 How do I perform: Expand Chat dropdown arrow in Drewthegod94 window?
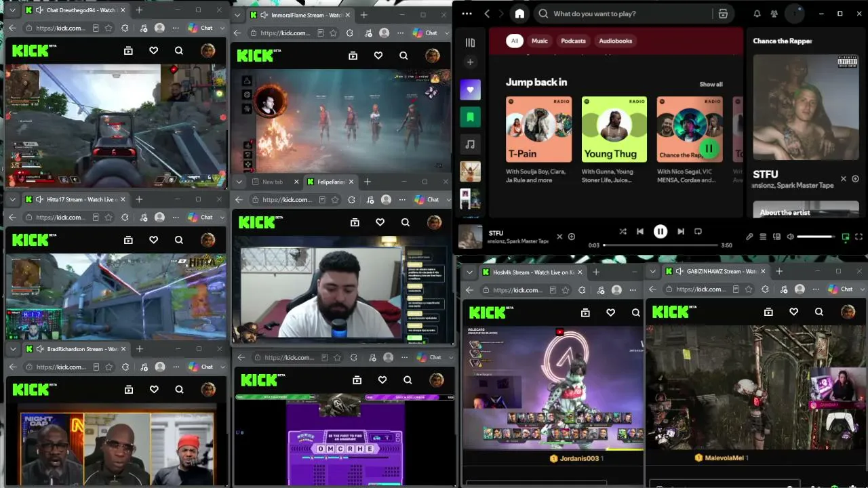click(223, 28)
